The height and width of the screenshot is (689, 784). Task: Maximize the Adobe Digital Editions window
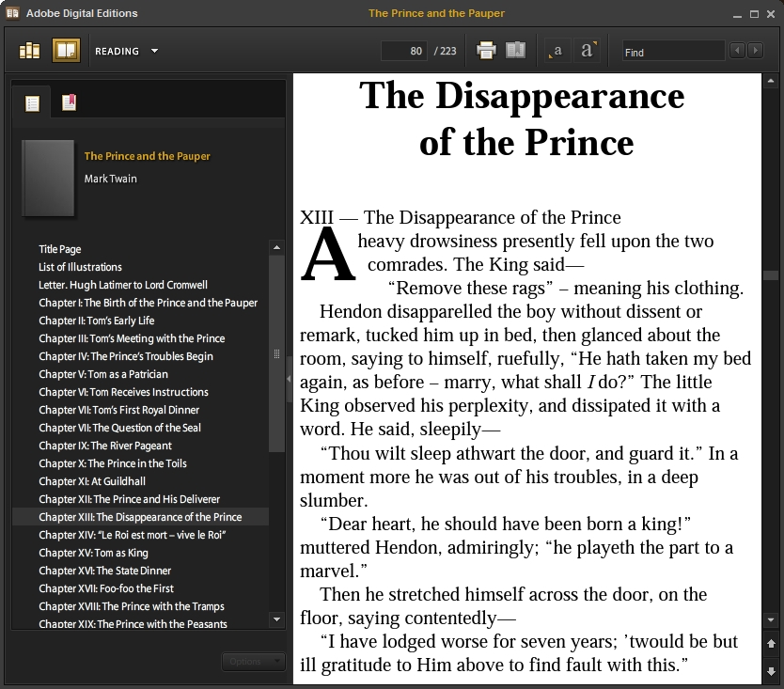point(754,14)
